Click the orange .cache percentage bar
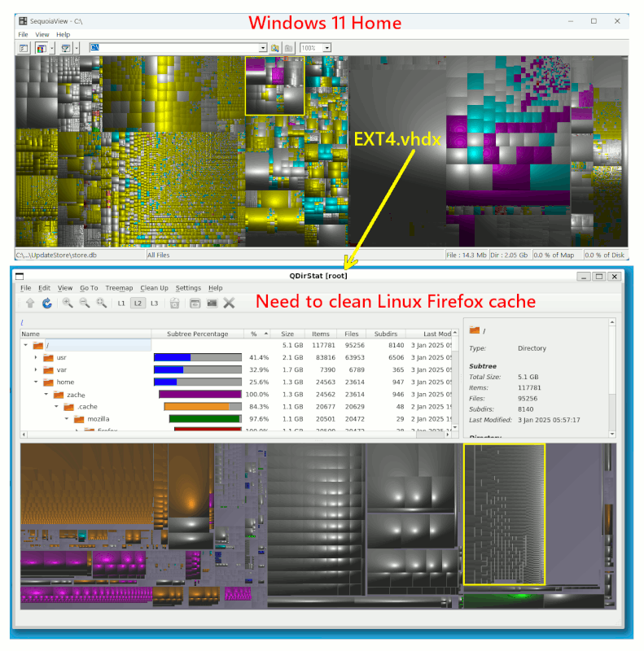The image size is (644, 651). point(203,406)
